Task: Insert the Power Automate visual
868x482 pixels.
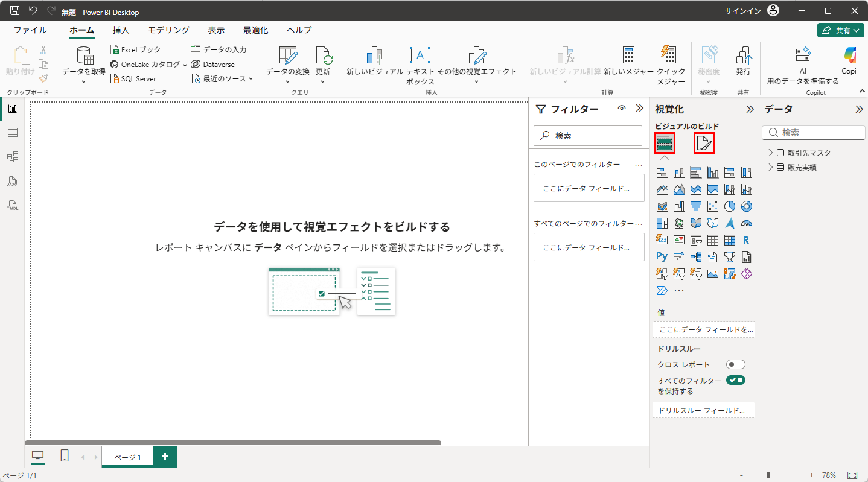Action: [x=662, y=291]
